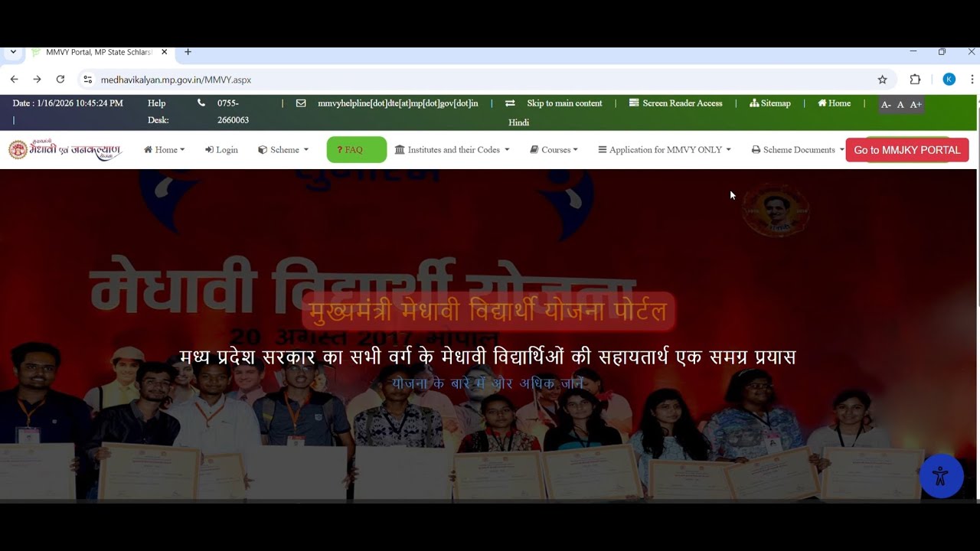Click the browser forward arrow
The width and height of the screenshot is (980, 551).
(x=37, y=80)
